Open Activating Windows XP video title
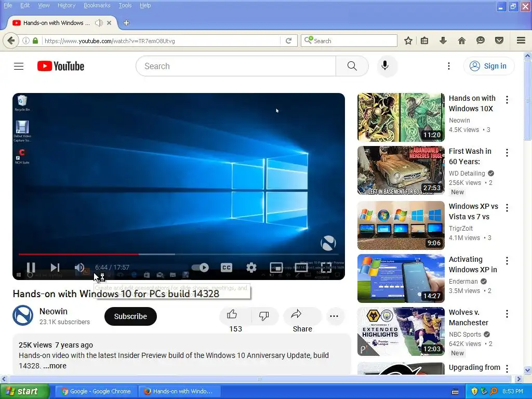 coord(473,264)
